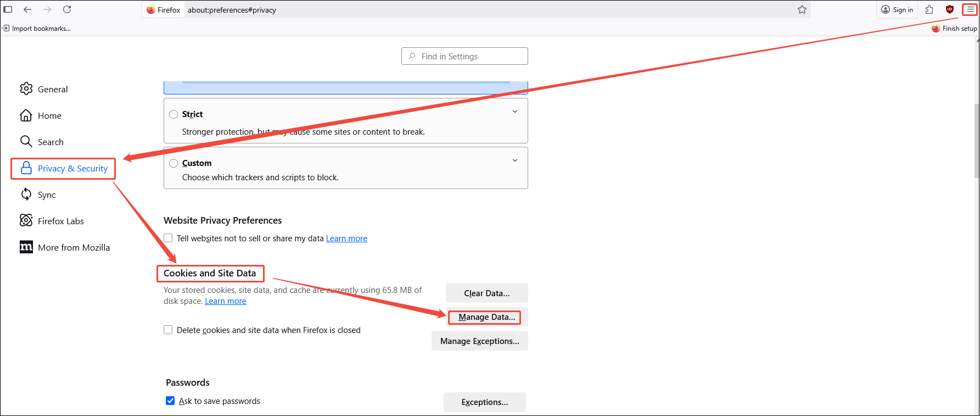Click the Home house icon
Image resolution: width=980 pixels, height=416 pixels.
point(26,115)
